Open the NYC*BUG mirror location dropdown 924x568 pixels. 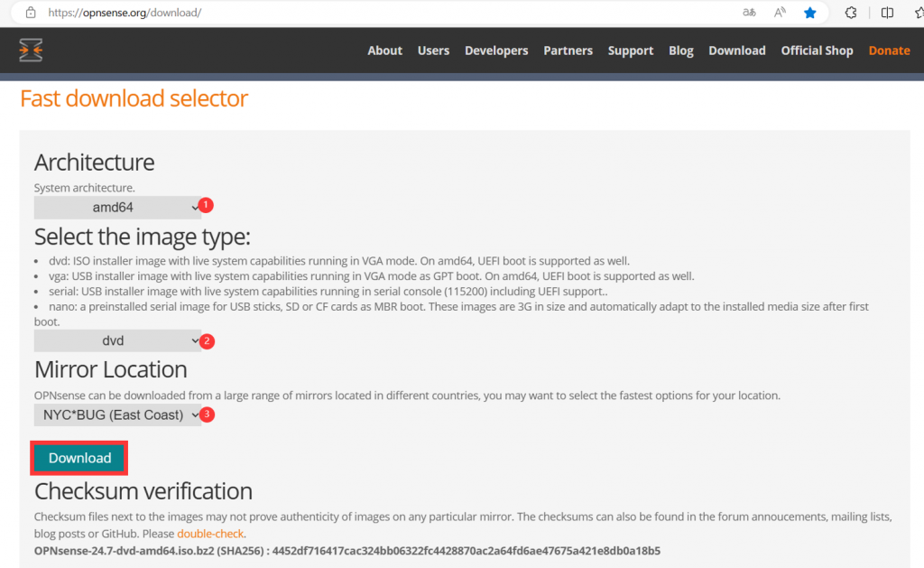point(117,415)
